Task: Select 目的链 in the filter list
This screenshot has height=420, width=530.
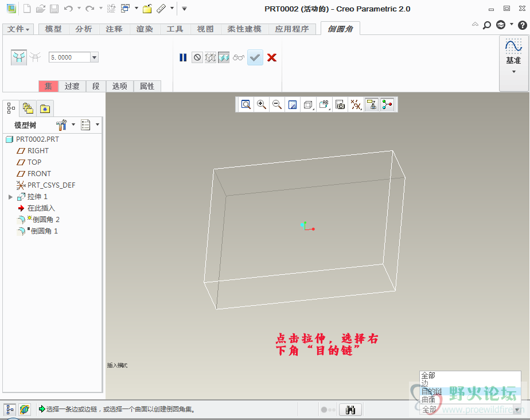Action: click(x=431, y=391)
